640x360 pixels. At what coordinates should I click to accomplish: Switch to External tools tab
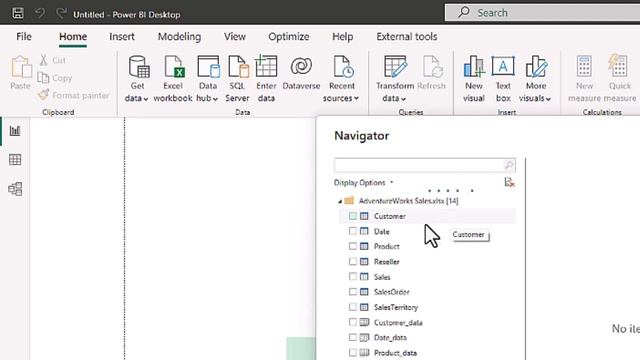(407, 37)
